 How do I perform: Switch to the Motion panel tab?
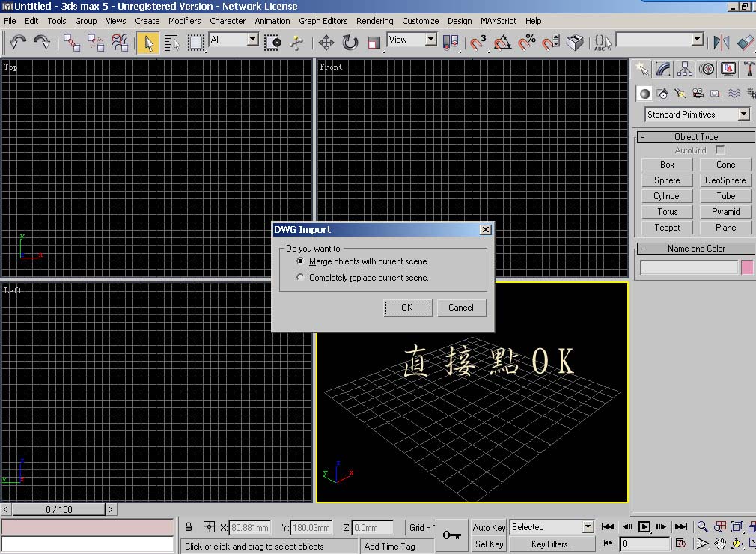[x=707, y=70]
